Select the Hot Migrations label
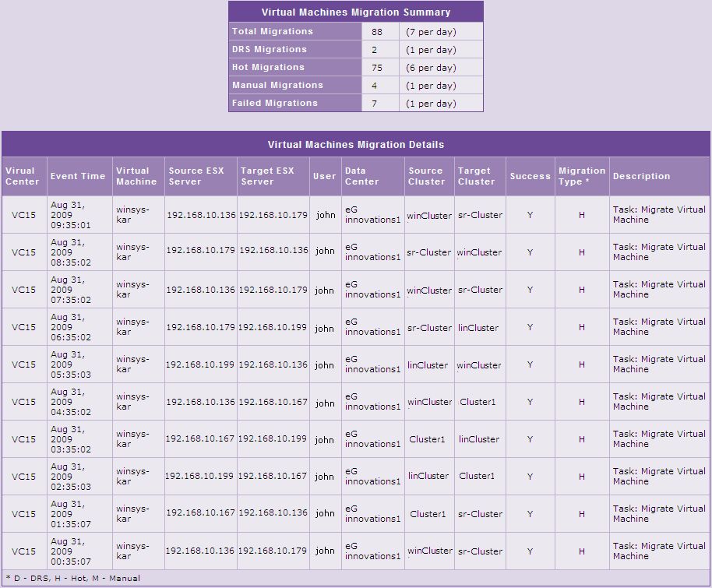Viewport: 712px width, 588px height. pyautogui.click(x=268, y=67)
